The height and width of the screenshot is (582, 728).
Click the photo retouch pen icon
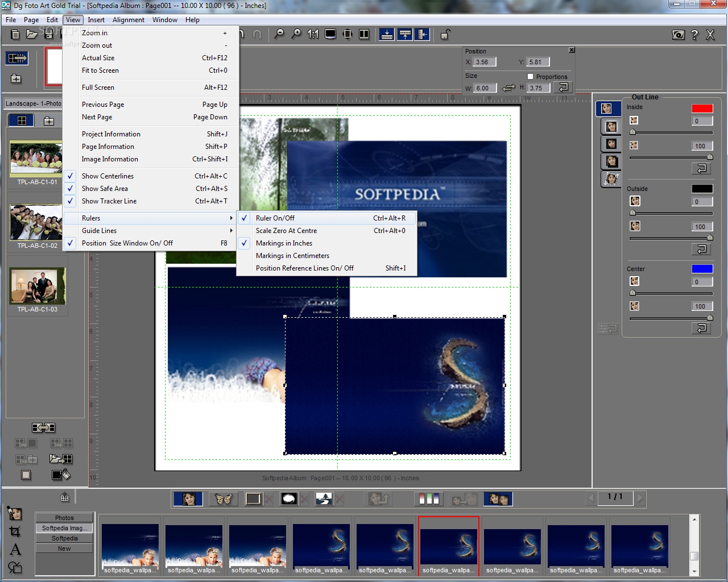[15, 513]
